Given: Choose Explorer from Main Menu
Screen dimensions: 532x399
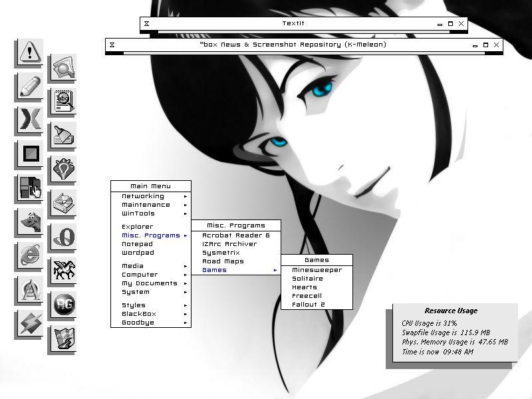Looking at the screenshot, I should click(151, 227).
